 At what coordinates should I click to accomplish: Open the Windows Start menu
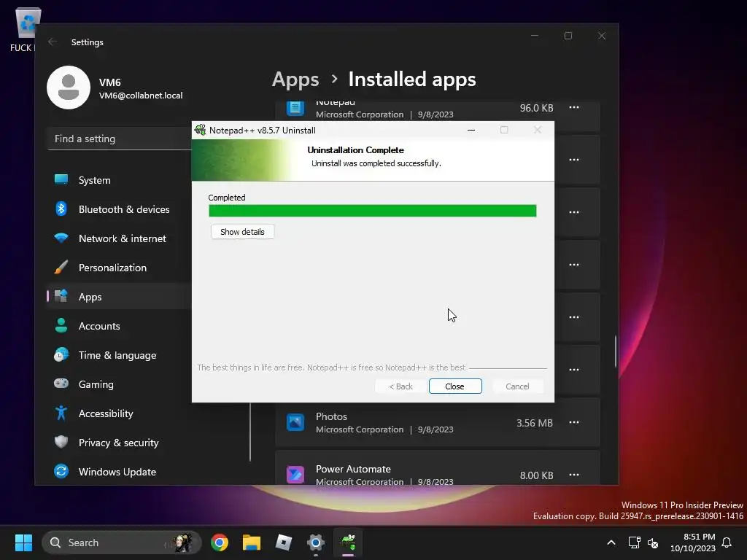pos(23,542)
